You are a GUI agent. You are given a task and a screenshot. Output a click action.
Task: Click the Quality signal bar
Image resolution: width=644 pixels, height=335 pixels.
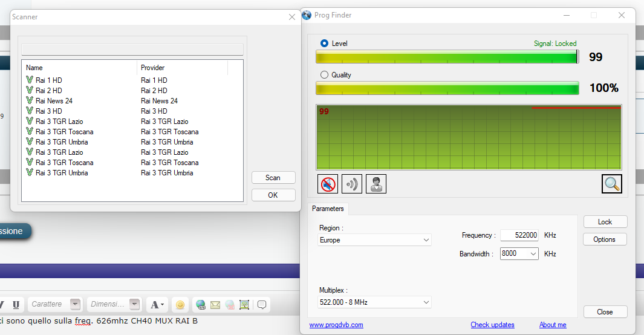pyautogui.click(x=447, y=88)
